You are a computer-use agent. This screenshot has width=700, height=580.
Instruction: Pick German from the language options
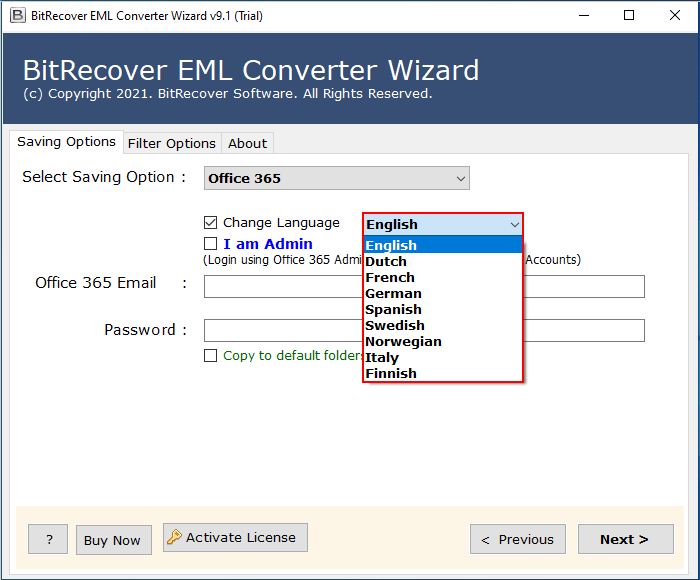(393, 293)
